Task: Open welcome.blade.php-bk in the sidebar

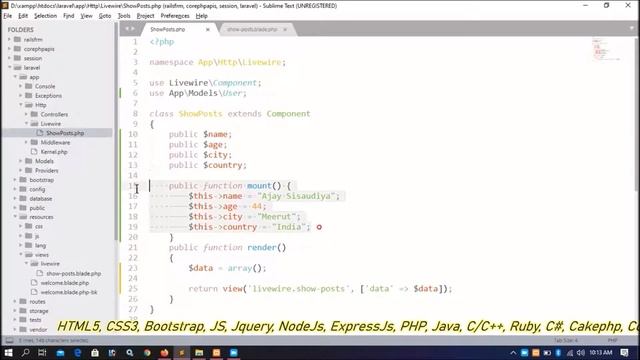Action: (x=69, y=292)
